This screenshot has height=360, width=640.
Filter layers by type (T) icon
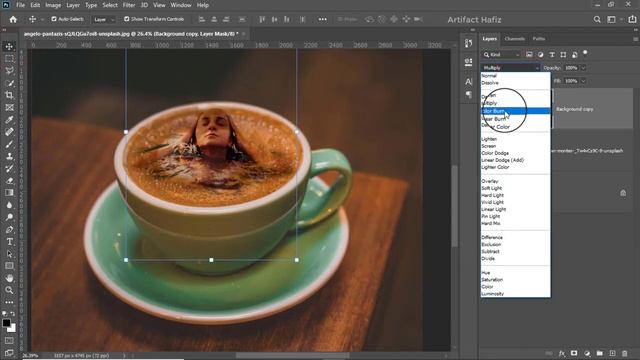(x=552, y=55)
